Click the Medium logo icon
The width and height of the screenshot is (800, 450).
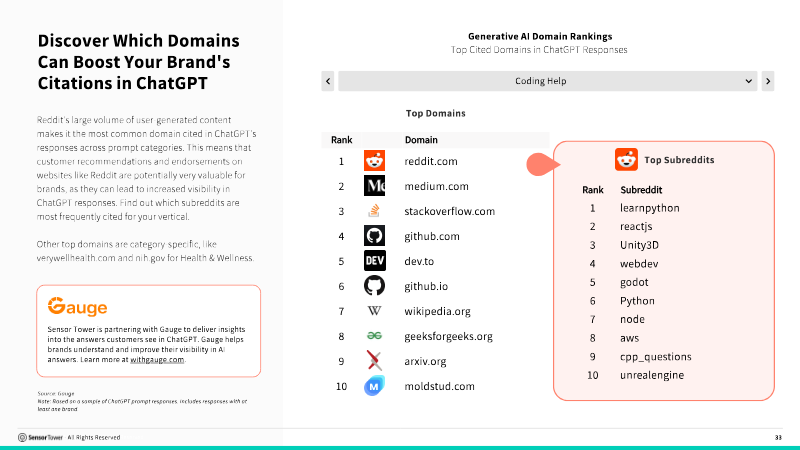click(x=374, y=186)
